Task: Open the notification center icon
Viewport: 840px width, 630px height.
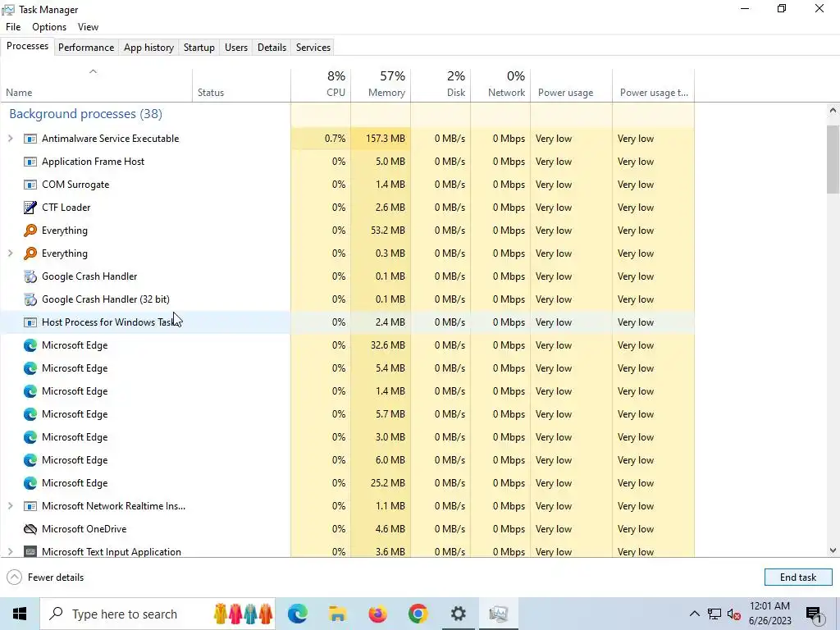Action: 815,614
